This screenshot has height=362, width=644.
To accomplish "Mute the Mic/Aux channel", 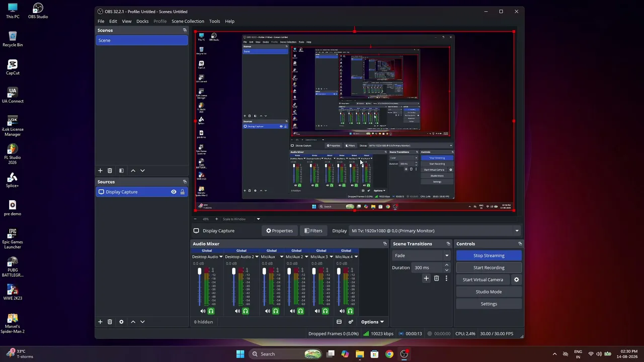I will [268, 311].
